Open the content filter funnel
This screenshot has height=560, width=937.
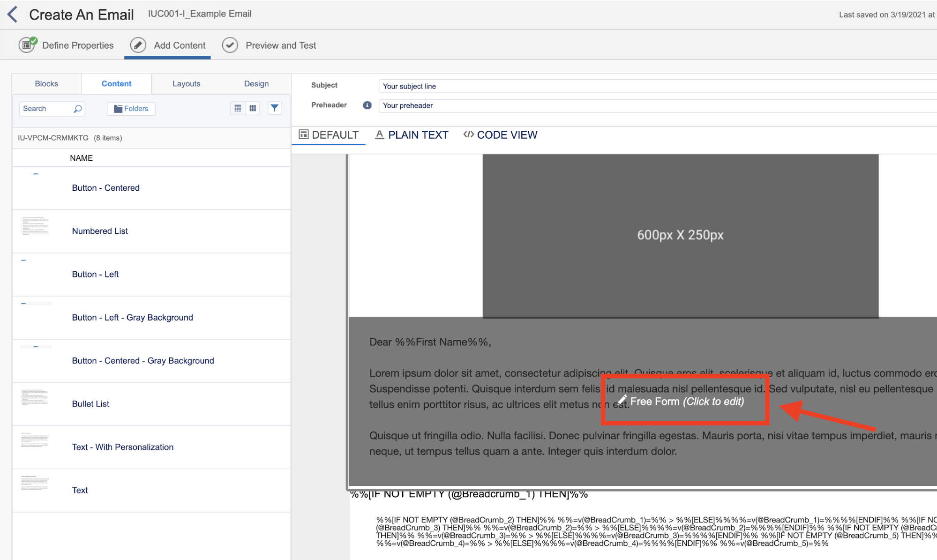coord(275,108)
